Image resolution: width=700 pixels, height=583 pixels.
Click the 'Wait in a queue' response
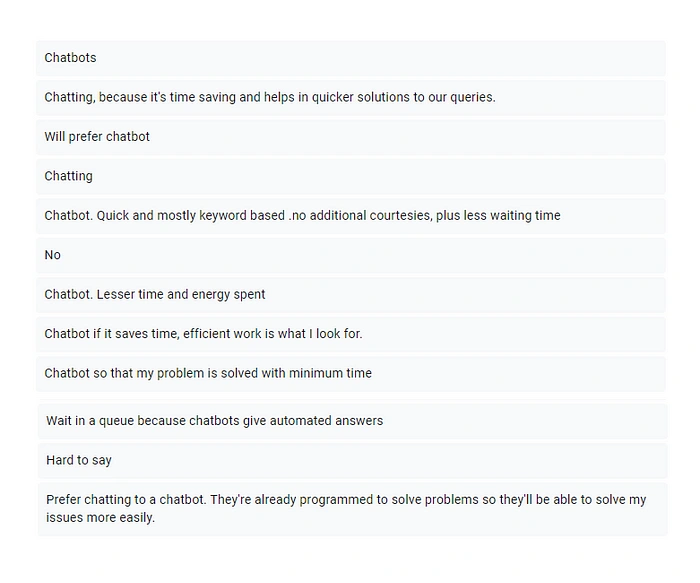click(x=353, y=421)
